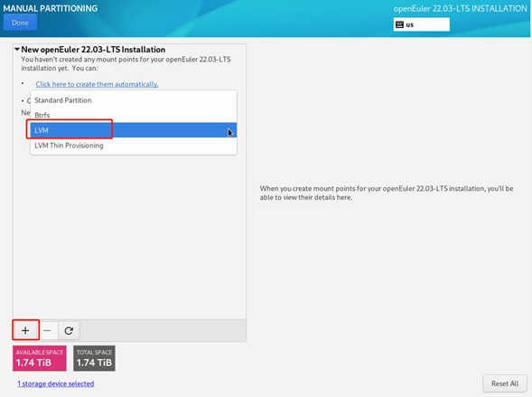Click the openEuler 22.03-LTS INSTALLATION title
The height and width of the screenshot is (397, 532).
[460, 8]
